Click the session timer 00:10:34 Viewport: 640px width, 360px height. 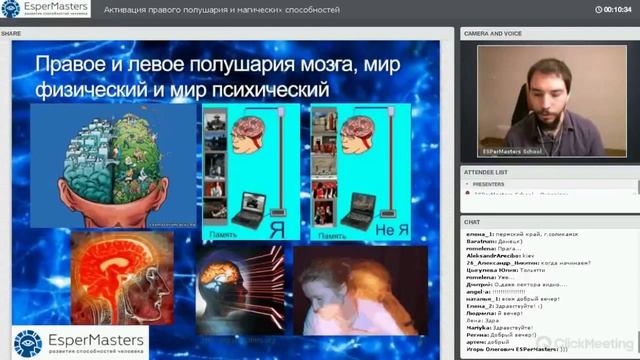tap(618, 9)
